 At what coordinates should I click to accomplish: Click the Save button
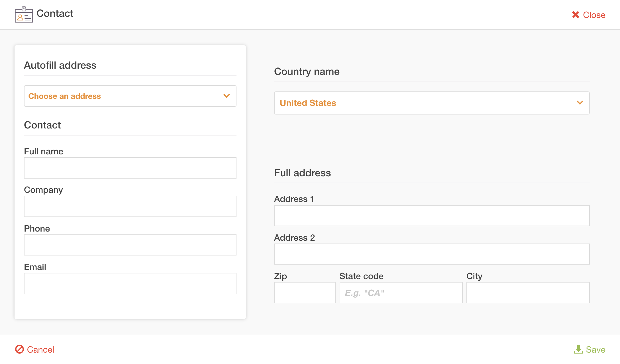click(595, 349)
